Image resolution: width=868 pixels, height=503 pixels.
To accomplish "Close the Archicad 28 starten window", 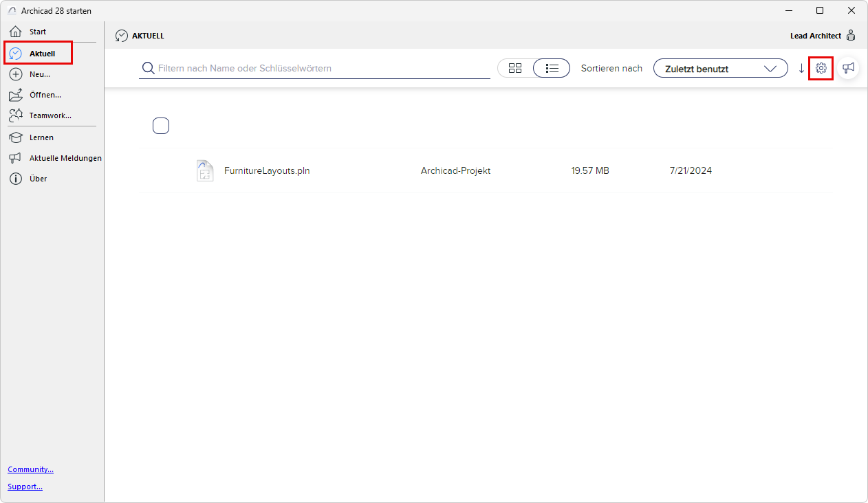I will [851, 10].
